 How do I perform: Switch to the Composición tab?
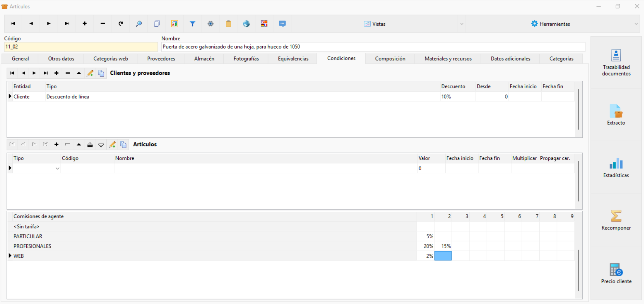tap(390, 58)
